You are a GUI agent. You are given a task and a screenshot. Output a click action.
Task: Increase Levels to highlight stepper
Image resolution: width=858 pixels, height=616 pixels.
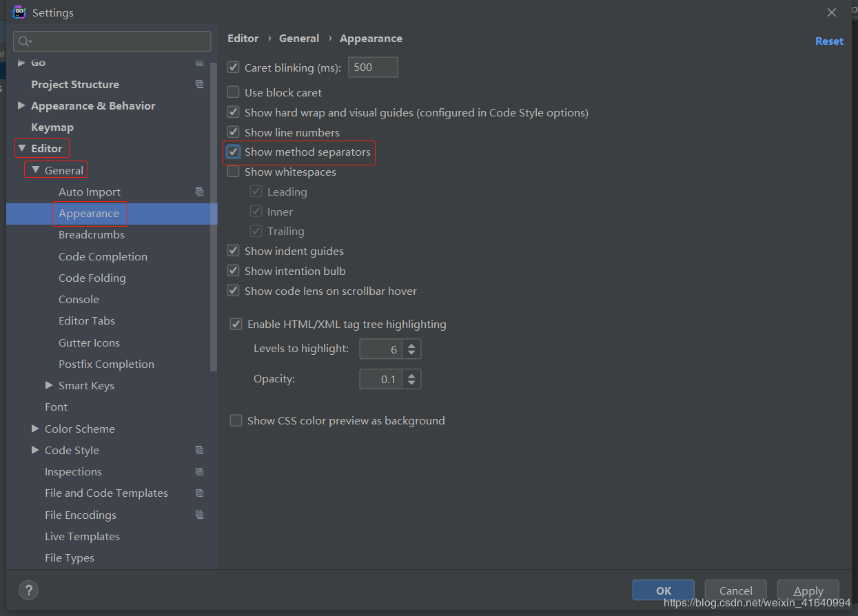point(411,345)
